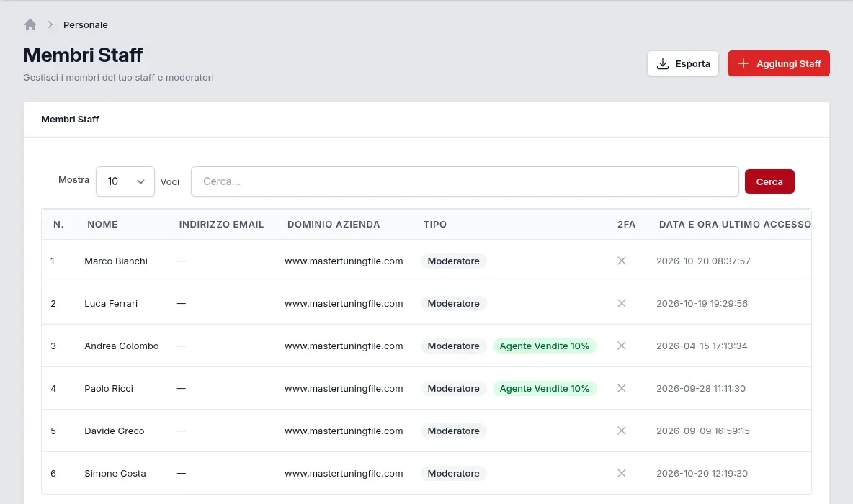The height and width of the screenshot is (504, 853).
Task: Go to the home breadcrumb icon
Action: (30, 24)
